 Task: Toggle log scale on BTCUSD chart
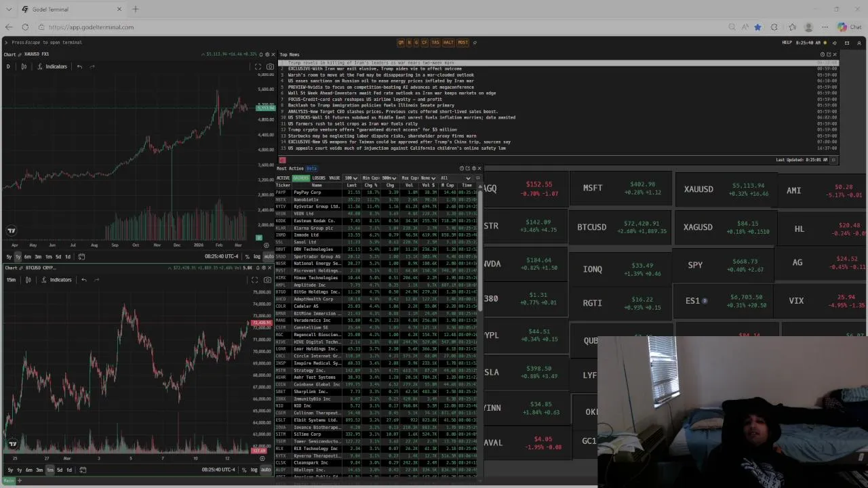coord(254,470)
